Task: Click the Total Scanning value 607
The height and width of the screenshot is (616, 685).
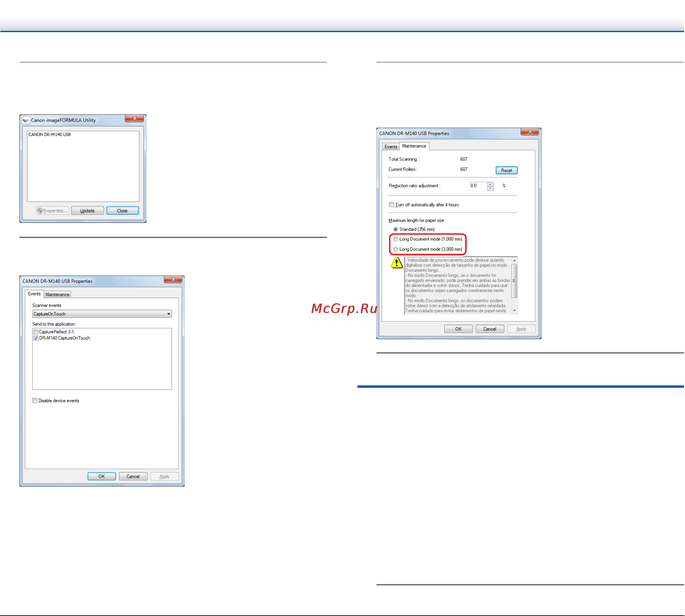Action: [464, 159]
